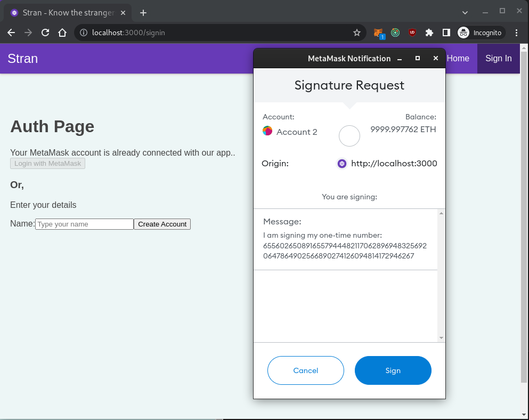Toggle the browser side panel icon
The height and width of the screenshot is (420, 529).
point(446,33)
